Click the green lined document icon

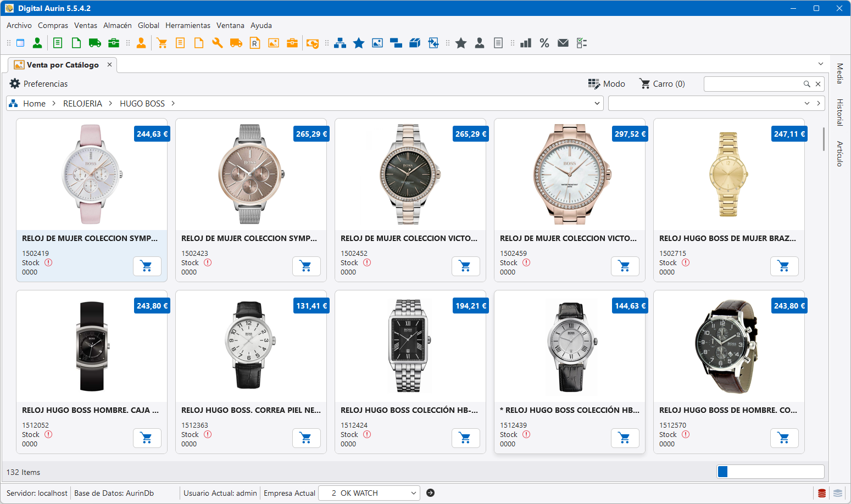(x=58, y=43)
